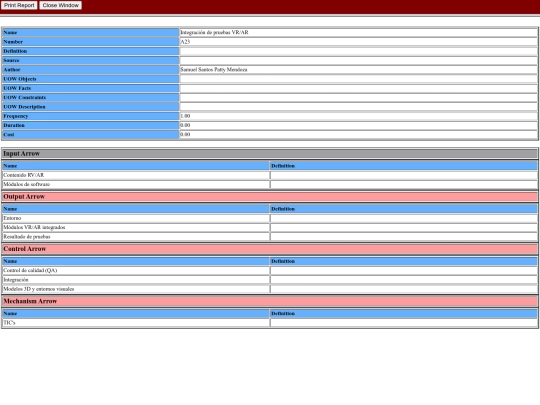This screenshot has height=405, width=540.
Task: Click the 'Number' label cell
Action: 90,42
